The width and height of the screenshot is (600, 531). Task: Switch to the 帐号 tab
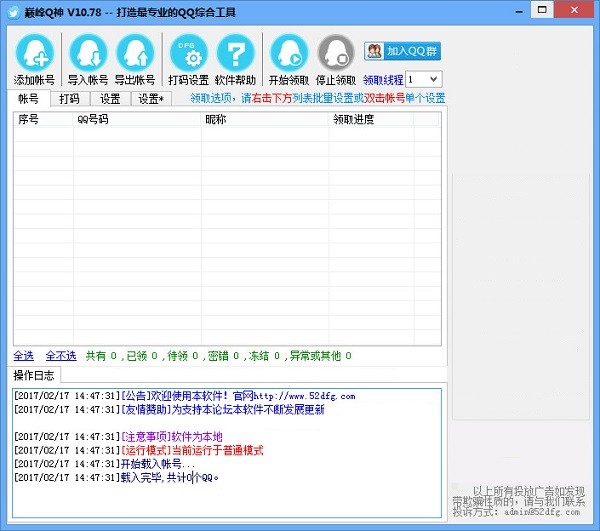point(29,99)
